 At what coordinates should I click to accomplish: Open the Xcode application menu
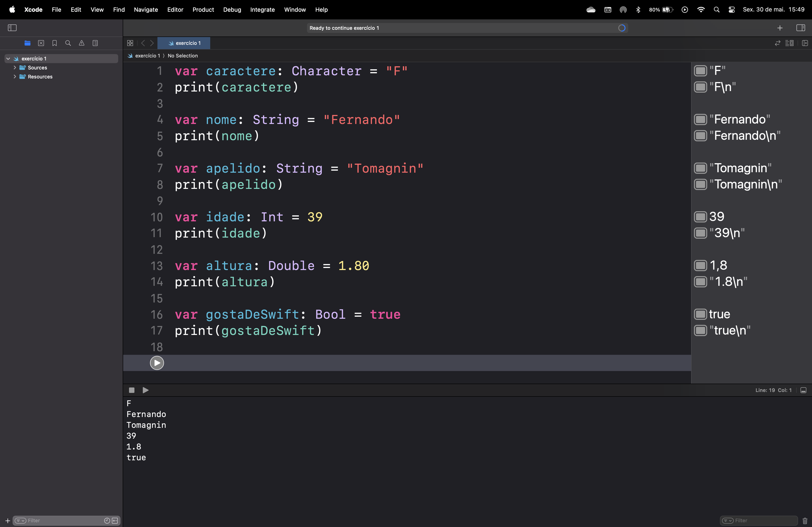pos(33,9)
